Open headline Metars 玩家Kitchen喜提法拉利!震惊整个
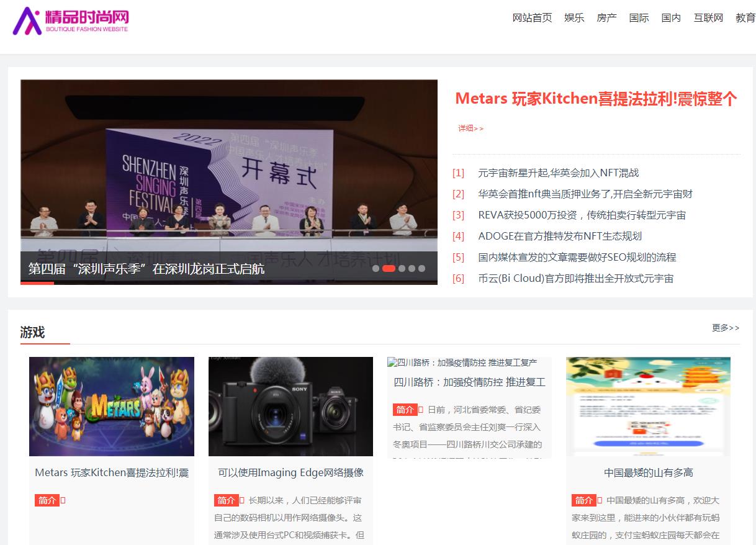 [x=596, y=99]
